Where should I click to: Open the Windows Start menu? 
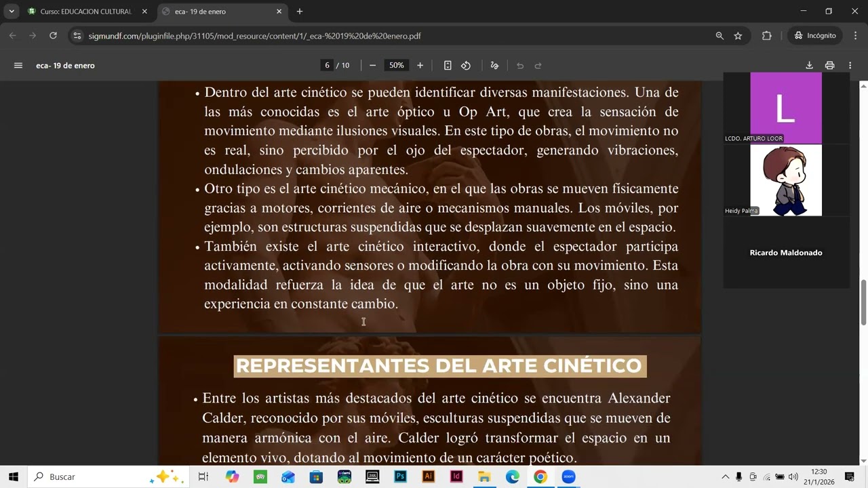pyautogui.click(x=13, y=476)
